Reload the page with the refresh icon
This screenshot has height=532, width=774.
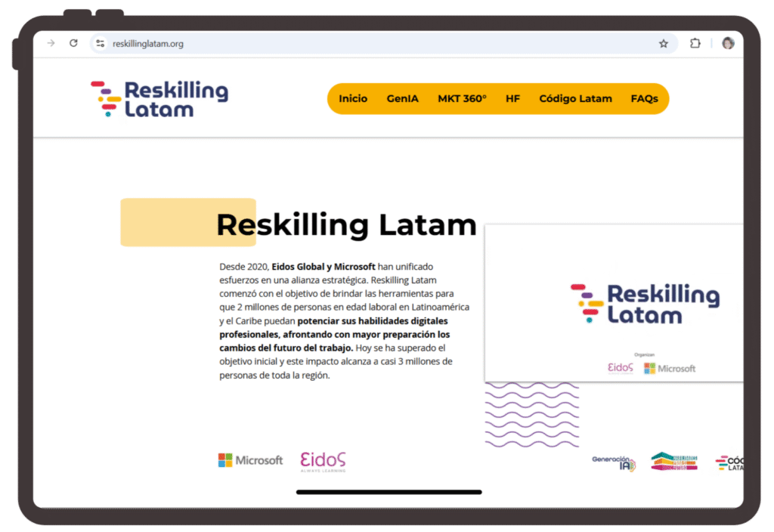tap(73, 43)
